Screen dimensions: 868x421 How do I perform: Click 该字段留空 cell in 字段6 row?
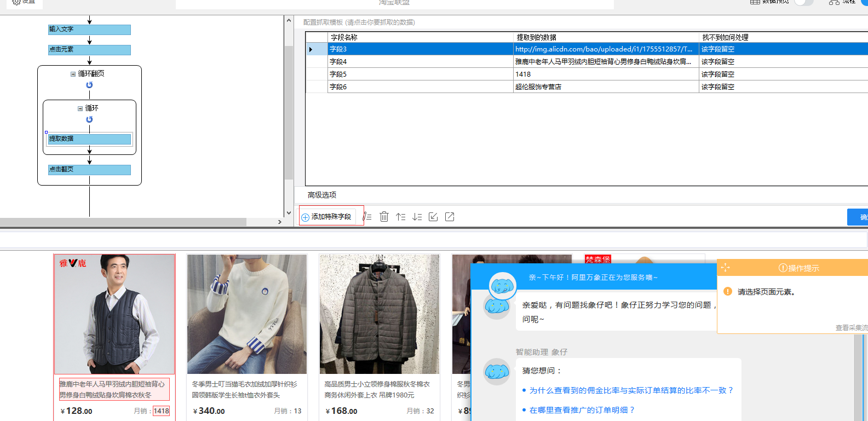coord(783,87)
